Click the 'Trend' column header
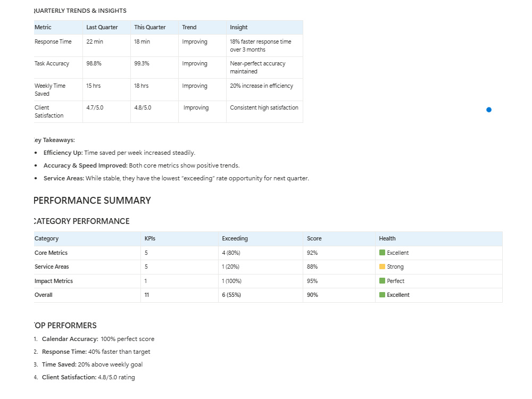 189,27
